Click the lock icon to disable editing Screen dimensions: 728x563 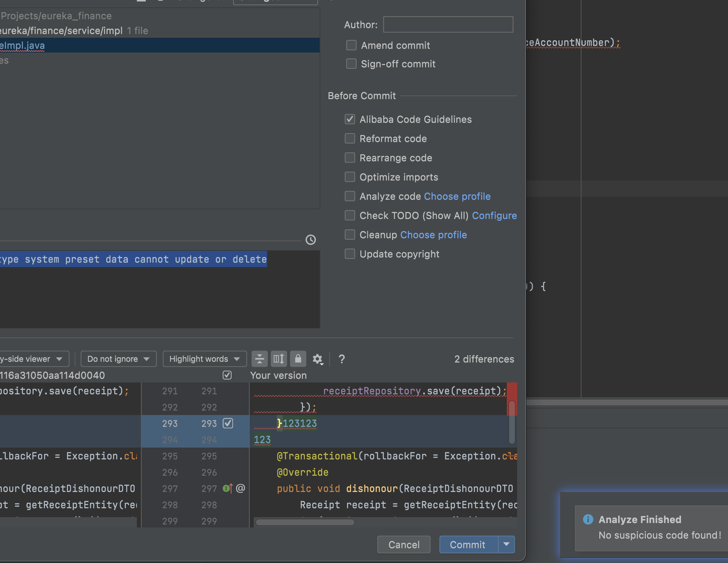click(298, 359)
